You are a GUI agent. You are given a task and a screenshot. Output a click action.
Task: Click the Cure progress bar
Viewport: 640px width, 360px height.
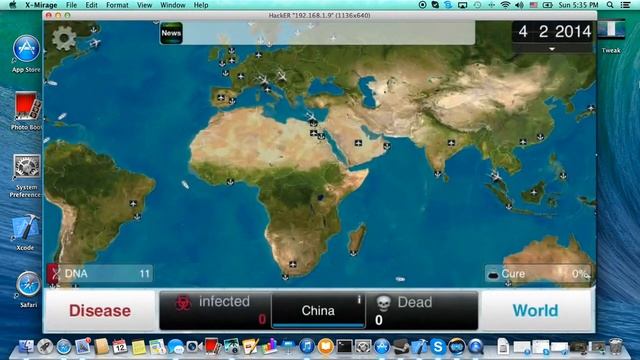(x=538, y=274)
